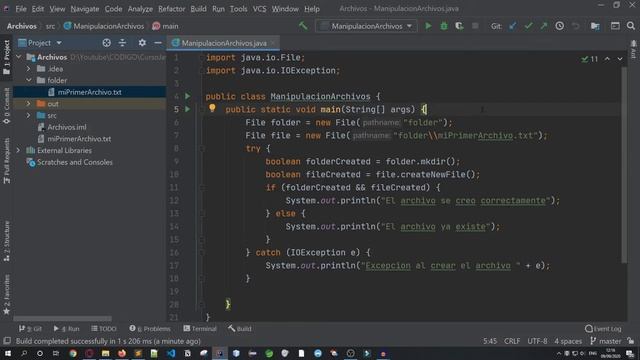Viewport: 640px width, 360px height.
Task: Click run gutter arrow at line 5
Action: point(188,109)
